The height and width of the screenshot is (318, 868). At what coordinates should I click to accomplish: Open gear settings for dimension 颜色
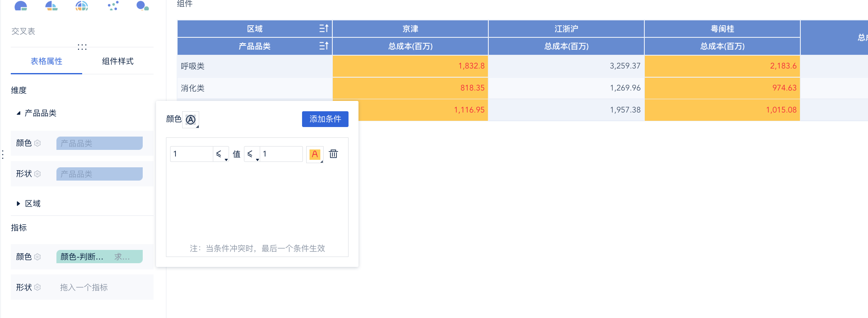pos(38,143)
